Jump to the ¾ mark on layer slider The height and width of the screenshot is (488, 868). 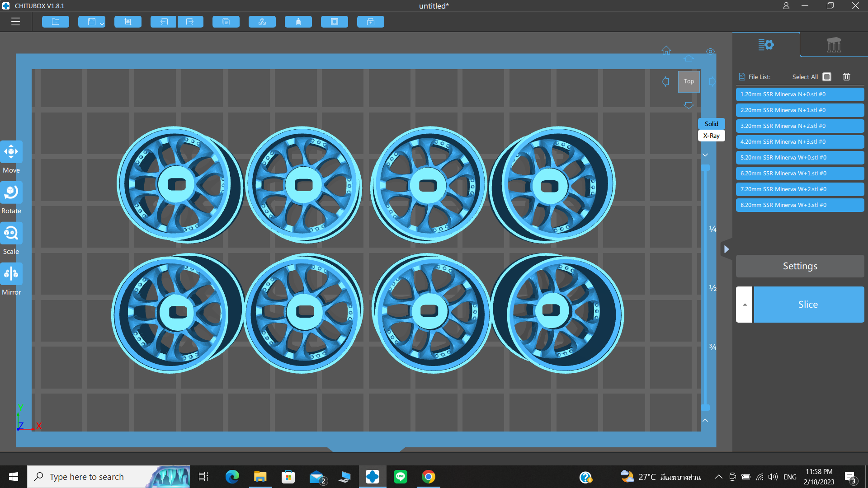point(713,347)
